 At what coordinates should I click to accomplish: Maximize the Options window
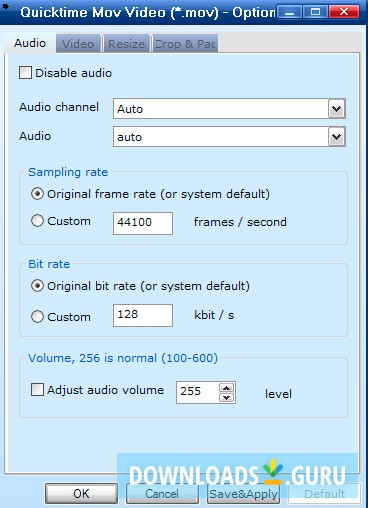[315, 13]
